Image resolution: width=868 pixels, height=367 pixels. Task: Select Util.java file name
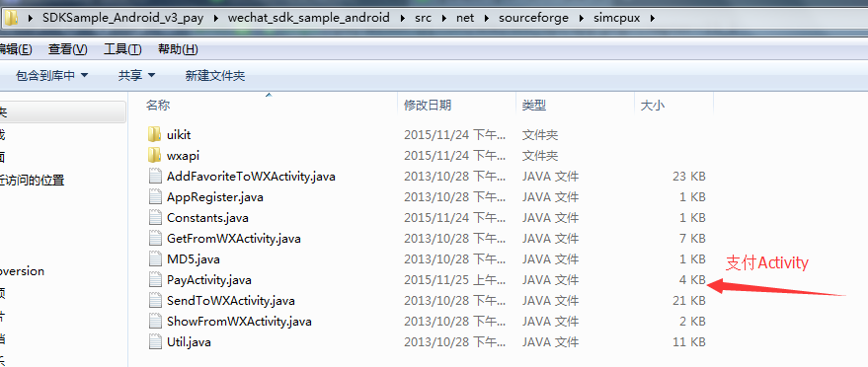tap(189, 342)
